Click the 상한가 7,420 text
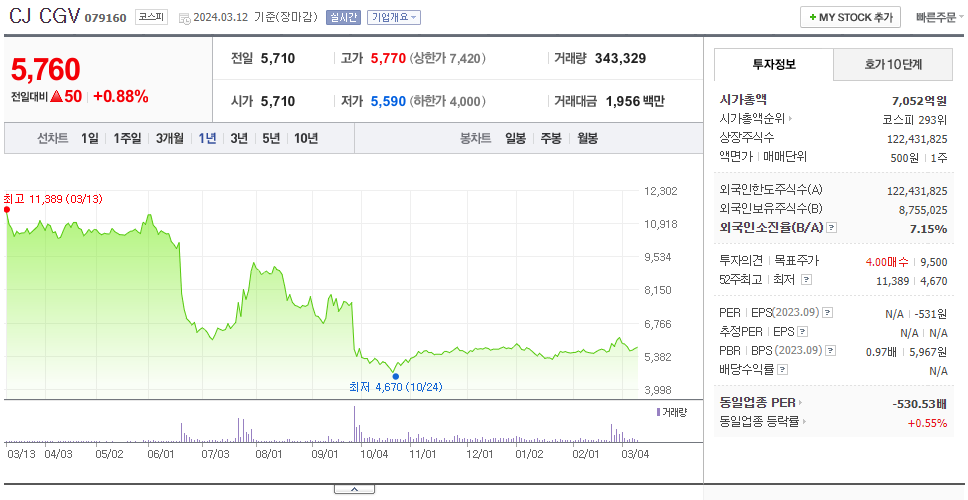968x500 pixels. tap(448, 59)
